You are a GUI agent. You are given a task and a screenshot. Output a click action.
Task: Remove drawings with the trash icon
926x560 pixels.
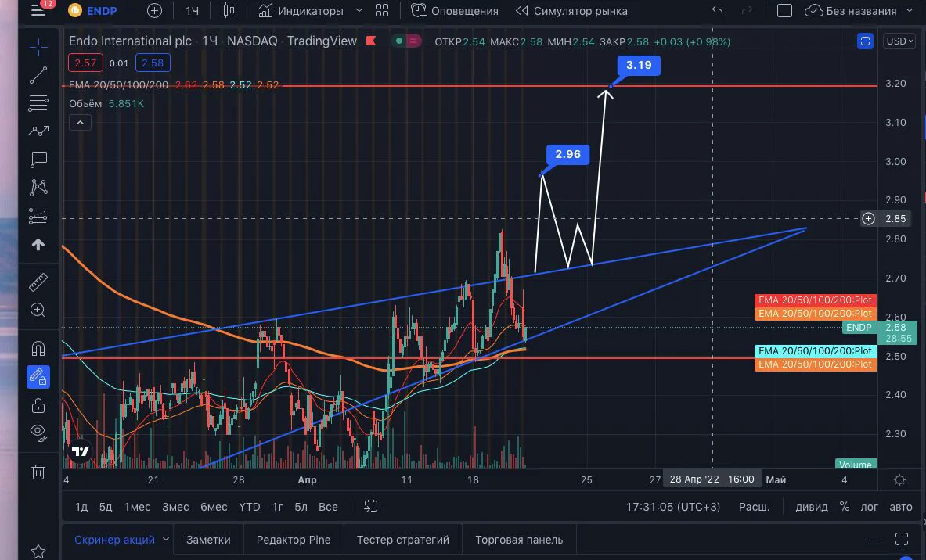(x=38, y=472)
